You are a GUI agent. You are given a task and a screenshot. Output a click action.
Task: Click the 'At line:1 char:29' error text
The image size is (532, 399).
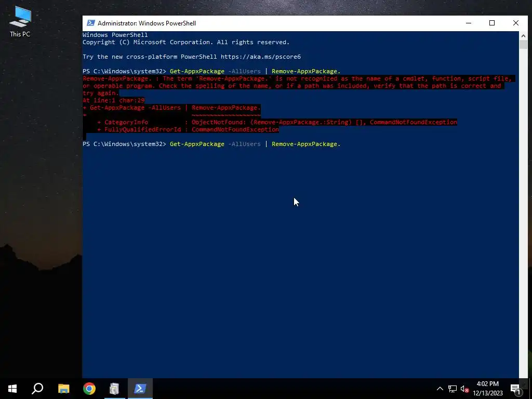pos(114,100)
